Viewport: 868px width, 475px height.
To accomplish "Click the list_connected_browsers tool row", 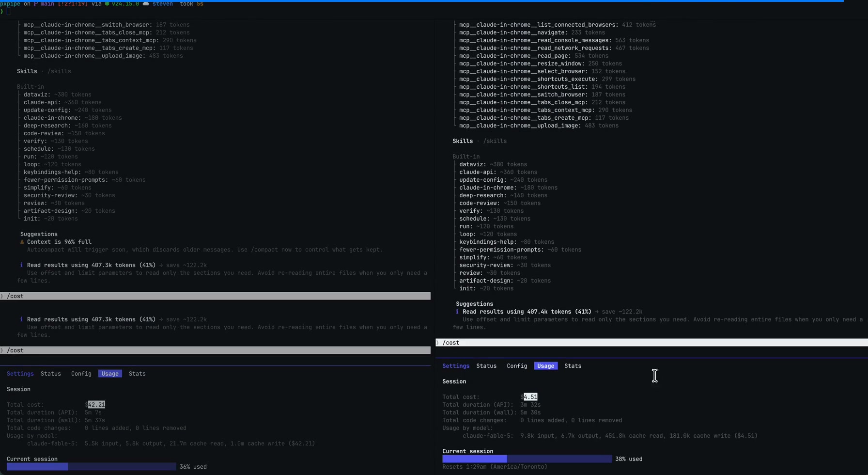I will pyautogui.click(x=558, y=25).
